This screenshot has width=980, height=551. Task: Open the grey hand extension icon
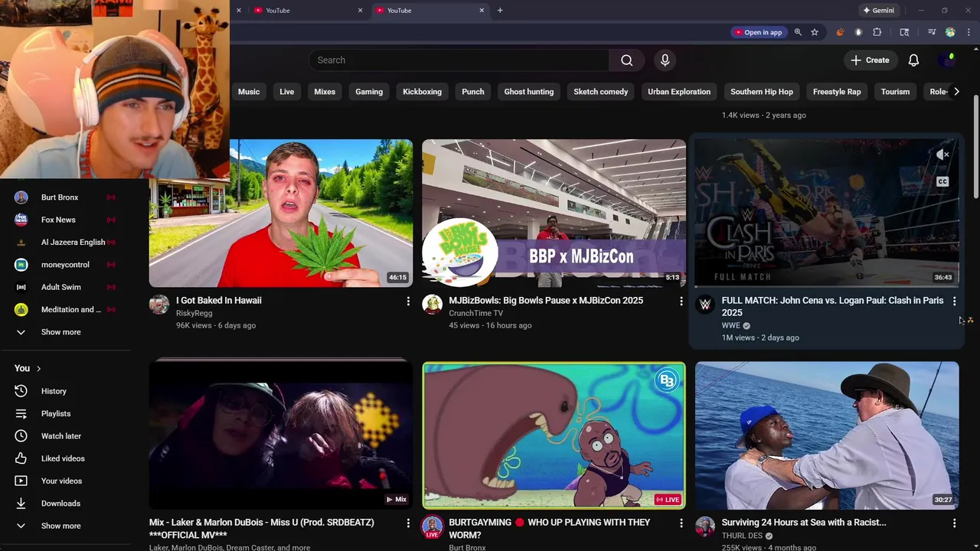pos(858,32)
